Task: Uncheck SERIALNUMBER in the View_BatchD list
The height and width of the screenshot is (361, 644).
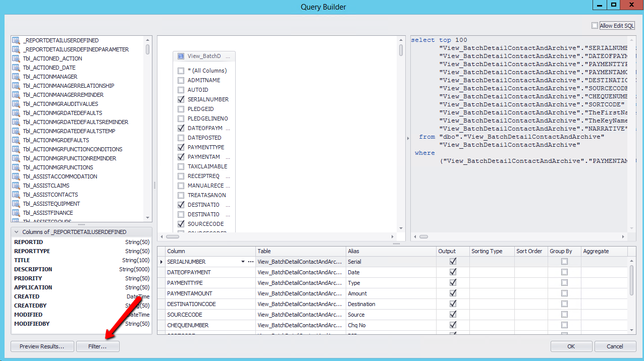Action: tap(181, 99)
